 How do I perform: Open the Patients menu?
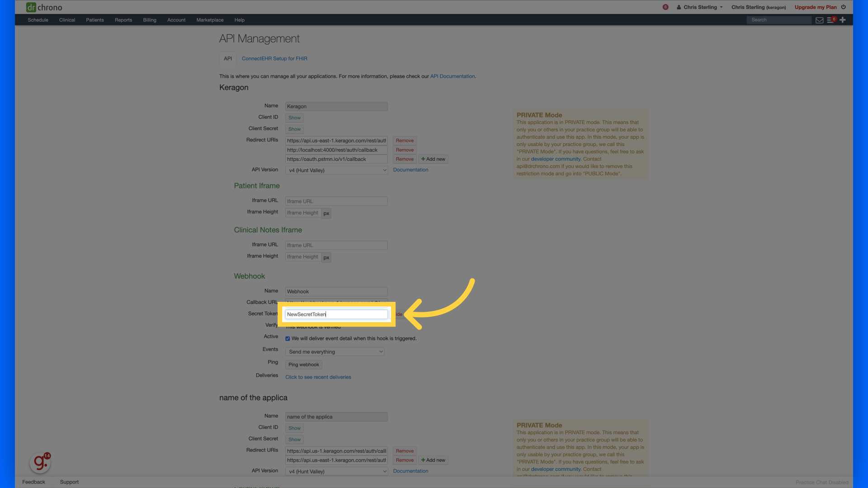[95, 20]
